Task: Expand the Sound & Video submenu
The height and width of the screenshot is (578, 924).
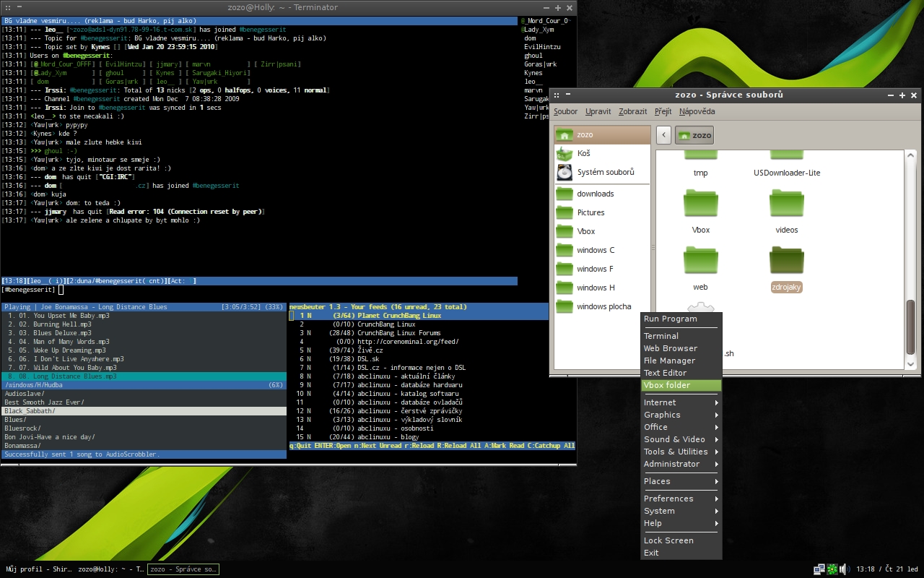Action: click(x=681, y=439)
